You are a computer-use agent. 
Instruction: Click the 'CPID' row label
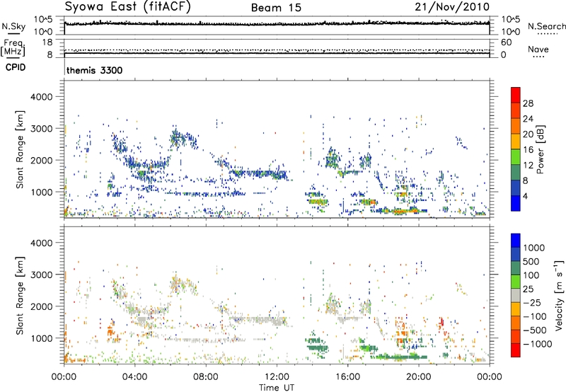[16, 67]
